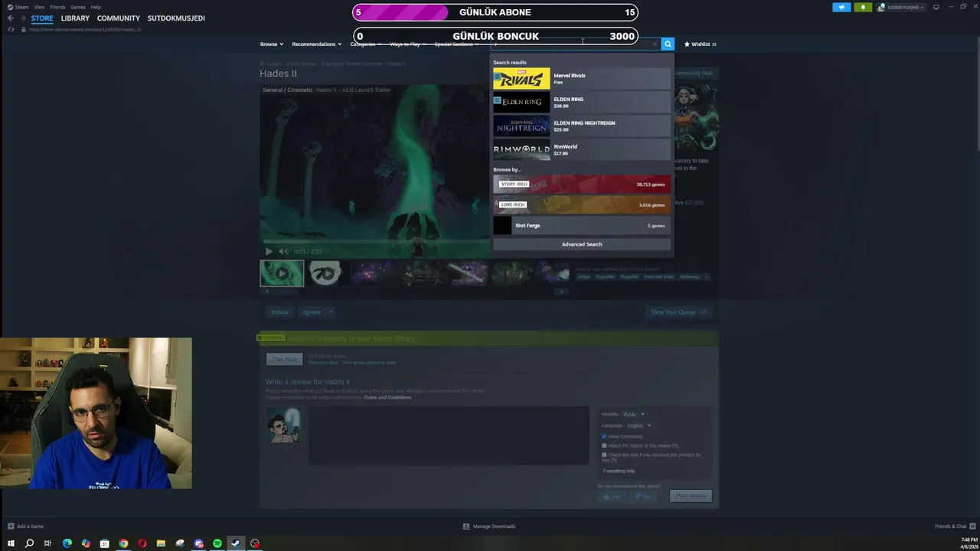The image size is (980, 551).
Task: Check Attach PC Specs to review
Action: [x=604, y=445]
